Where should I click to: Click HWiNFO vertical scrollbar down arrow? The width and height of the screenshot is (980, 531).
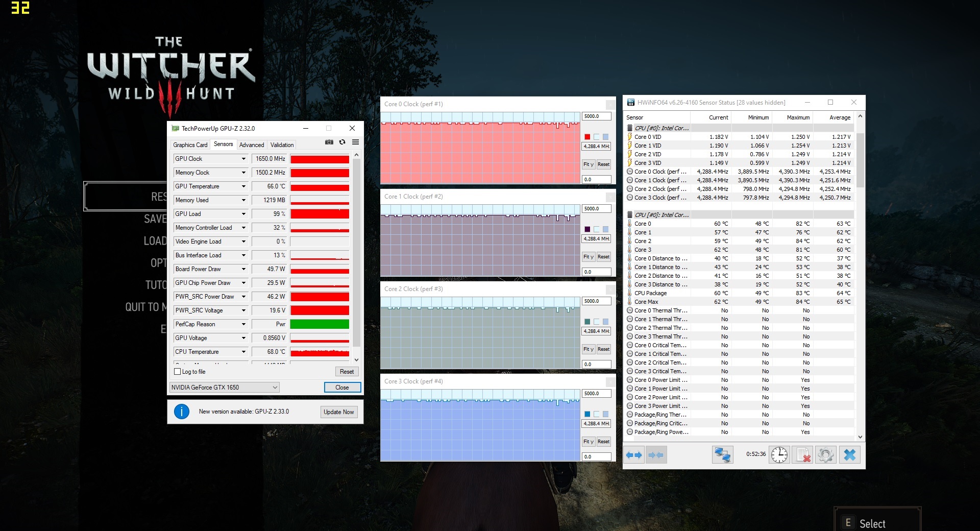860,437
